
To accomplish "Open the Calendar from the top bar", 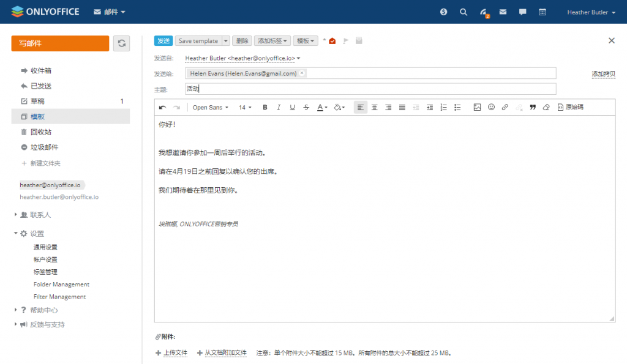I will point(542,12).
